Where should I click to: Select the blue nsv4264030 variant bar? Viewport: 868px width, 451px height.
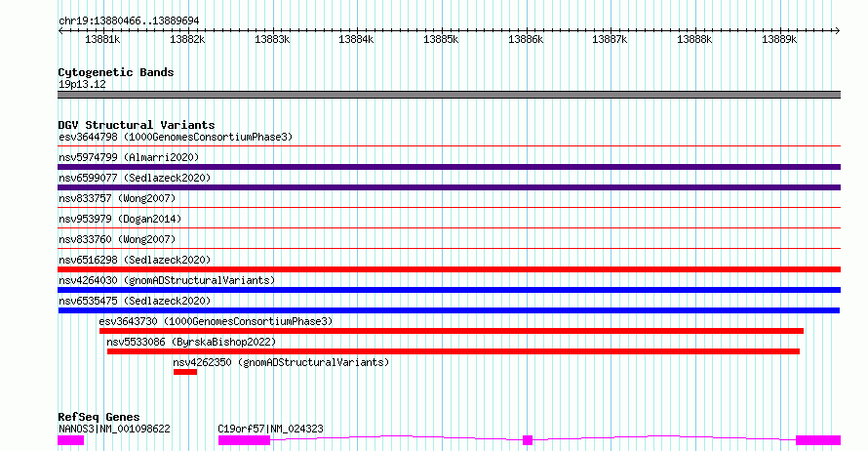click(449, 290)
